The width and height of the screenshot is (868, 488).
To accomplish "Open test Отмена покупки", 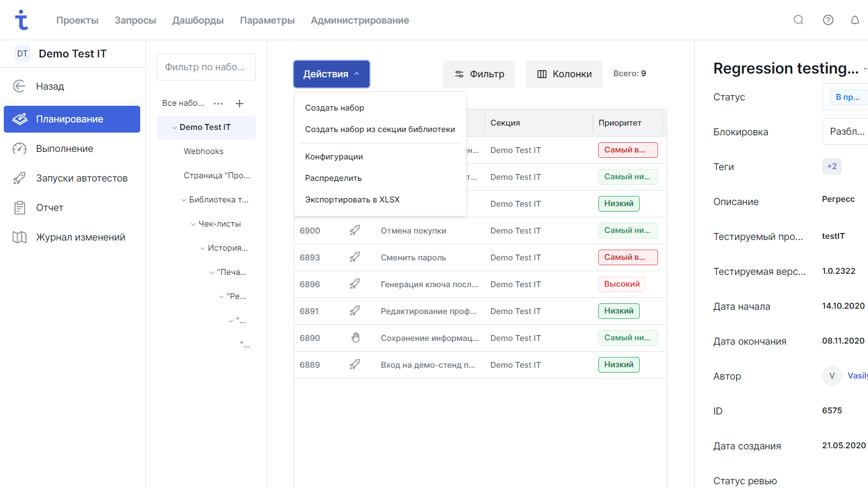I will coord(414,231).
